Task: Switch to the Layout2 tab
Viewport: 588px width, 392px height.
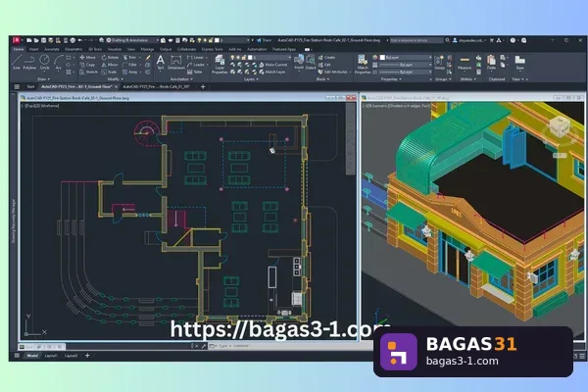Action: pos(72,356)
